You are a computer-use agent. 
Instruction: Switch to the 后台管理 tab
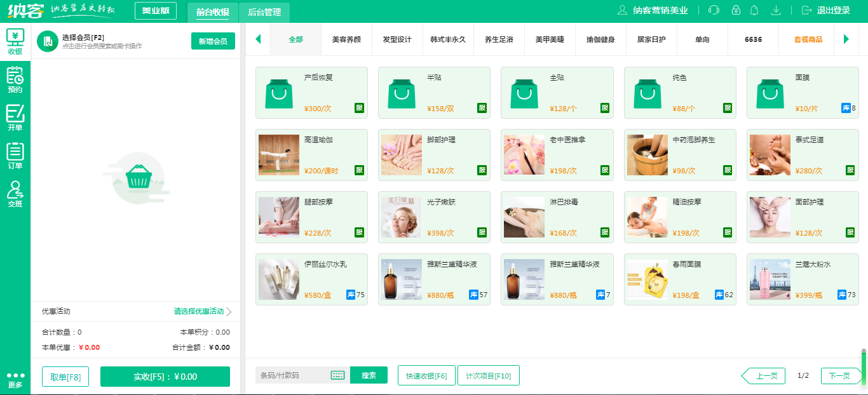tap(263, 12)
